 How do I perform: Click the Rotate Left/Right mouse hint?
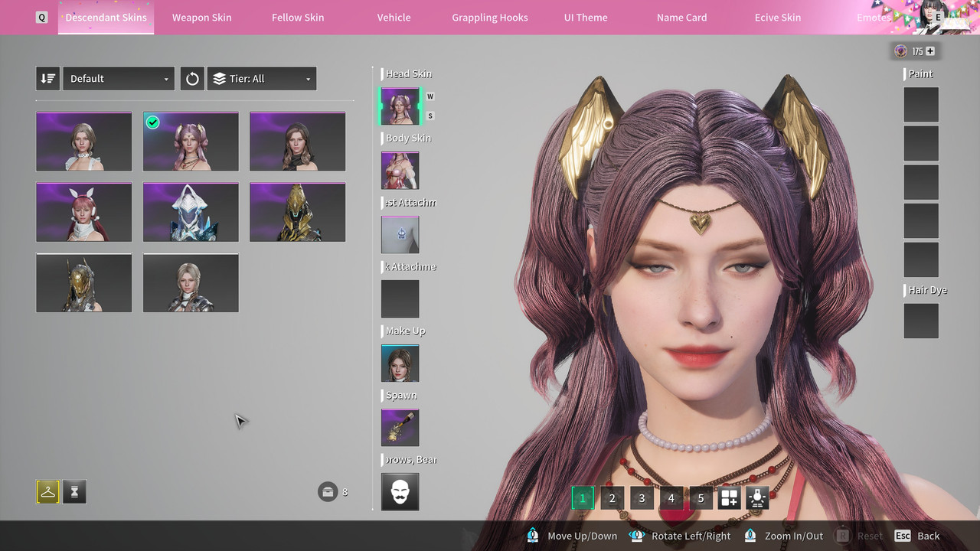680,536
